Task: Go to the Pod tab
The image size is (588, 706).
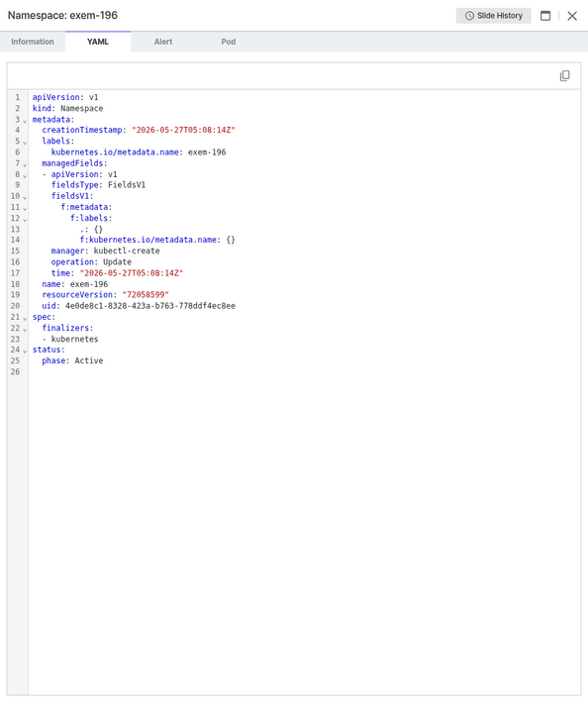Action: (x=229, y=42)
